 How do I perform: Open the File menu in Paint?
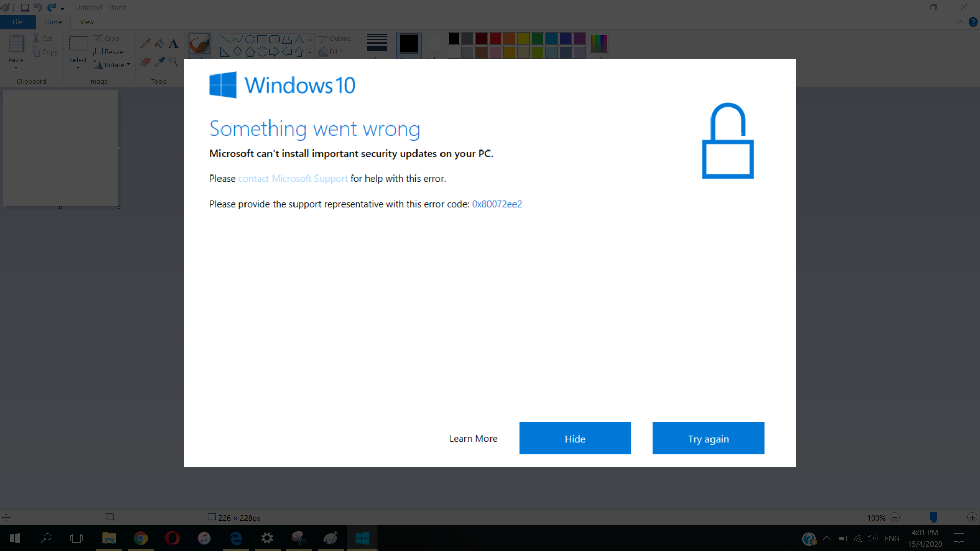(18, 22)
